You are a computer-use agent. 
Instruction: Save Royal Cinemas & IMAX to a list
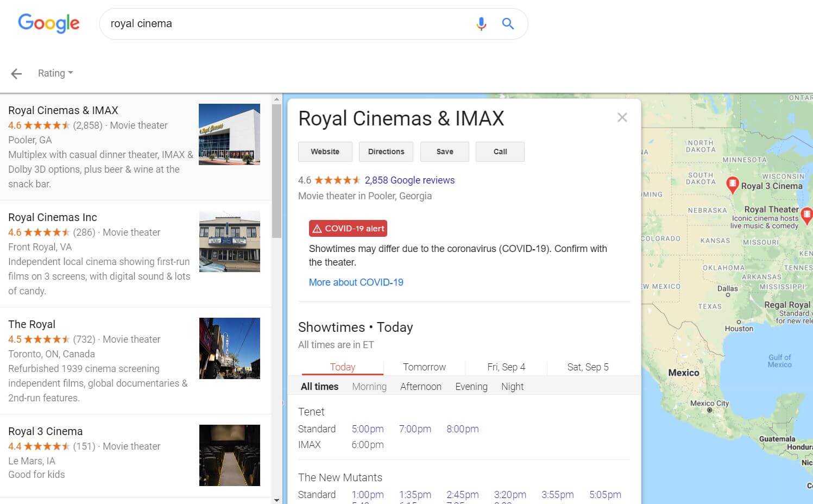[444, 152]
